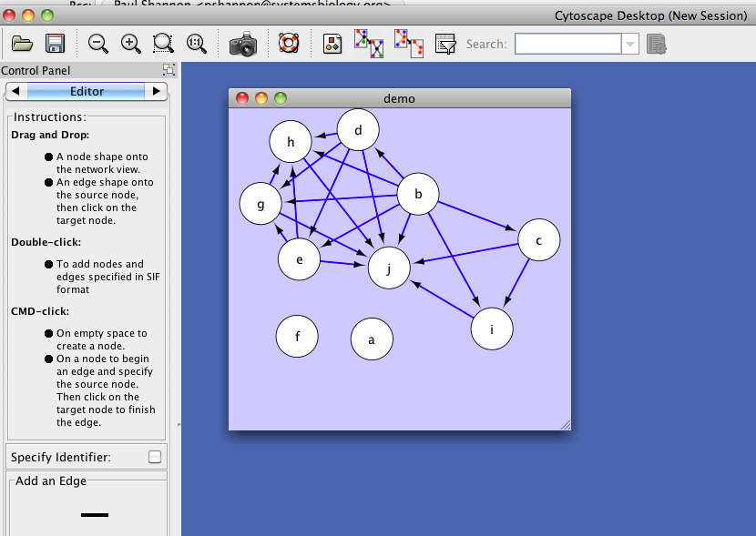Click the Save session floppy disk icon
Image resolution: width=756 pixels, height=536 pixels.
pos(55,44)
